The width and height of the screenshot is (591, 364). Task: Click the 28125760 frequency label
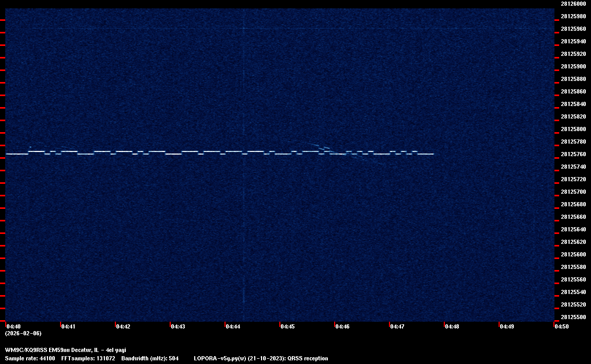coord(573,154)
